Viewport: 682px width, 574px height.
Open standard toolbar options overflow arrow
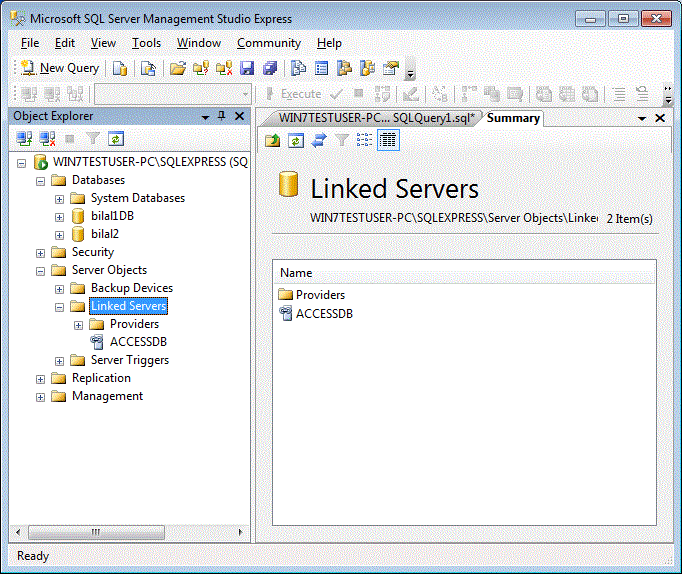pos(410,70)
